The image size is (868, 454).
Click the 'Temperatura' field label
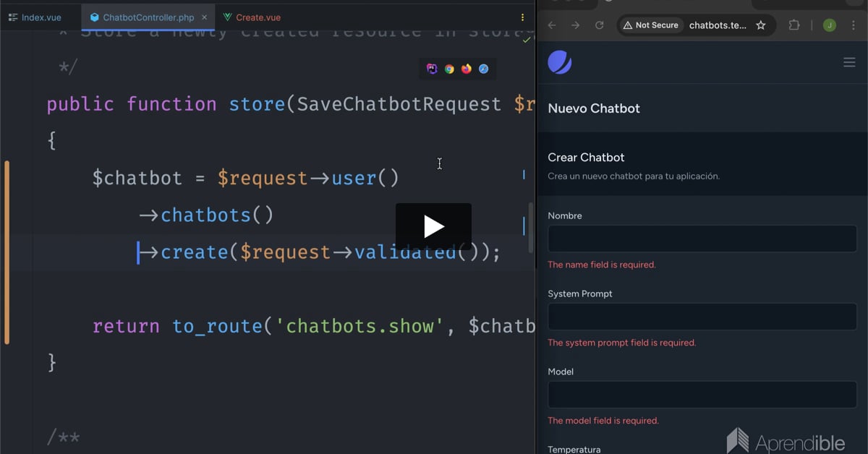click(x=574, y=449)
